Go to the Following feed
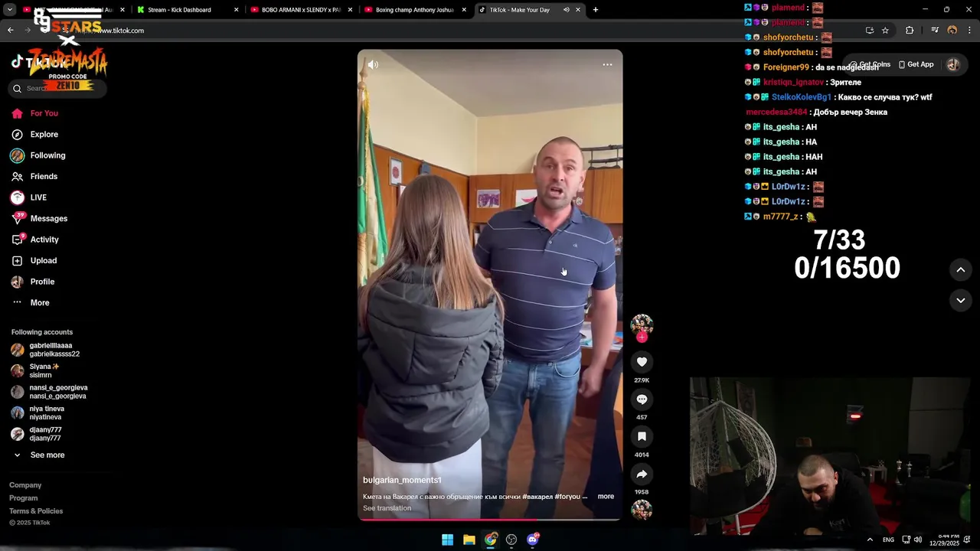 (38, 155)
